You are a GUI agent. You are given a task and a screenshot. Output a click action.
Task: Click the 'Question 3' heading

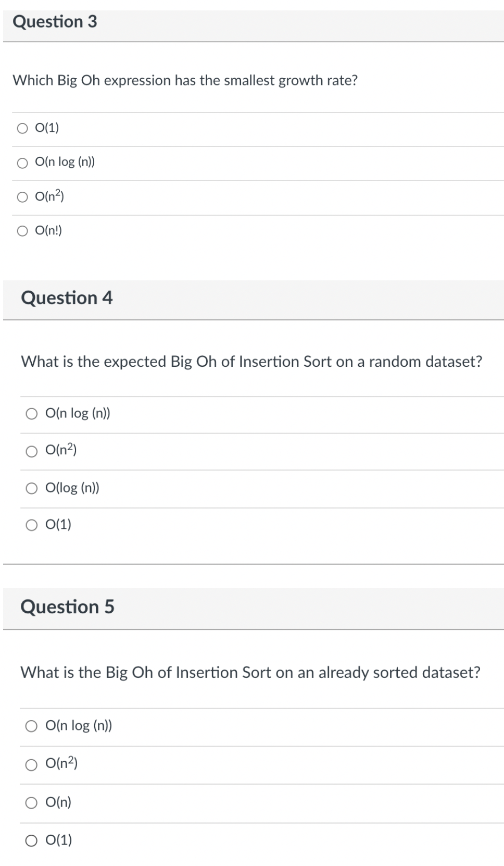(x=55, y=22)
